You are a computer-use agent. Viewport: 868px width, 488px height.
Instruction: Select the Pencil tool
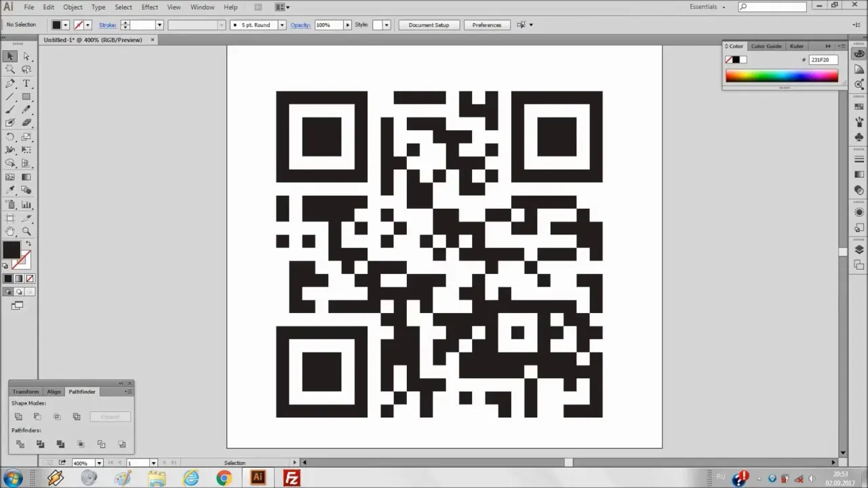(x=26, y=109)
